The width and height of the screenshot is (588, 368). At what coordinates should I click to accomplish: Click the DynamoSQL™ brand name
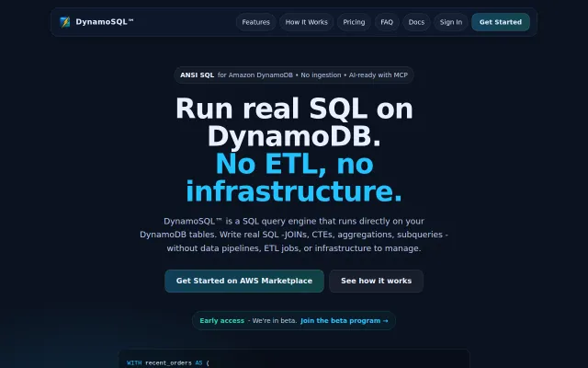coord(105,22)
